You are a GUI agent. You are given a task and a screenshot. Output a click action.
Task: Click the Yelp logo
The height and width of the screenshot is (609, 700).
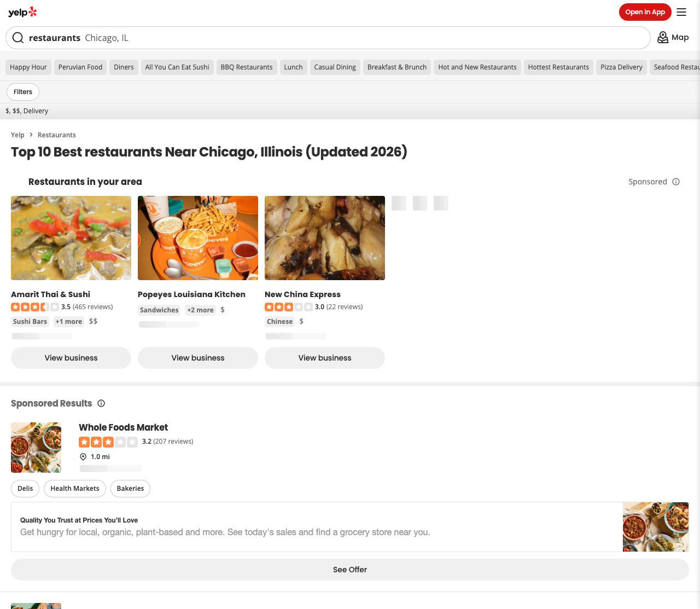point(22,12)
